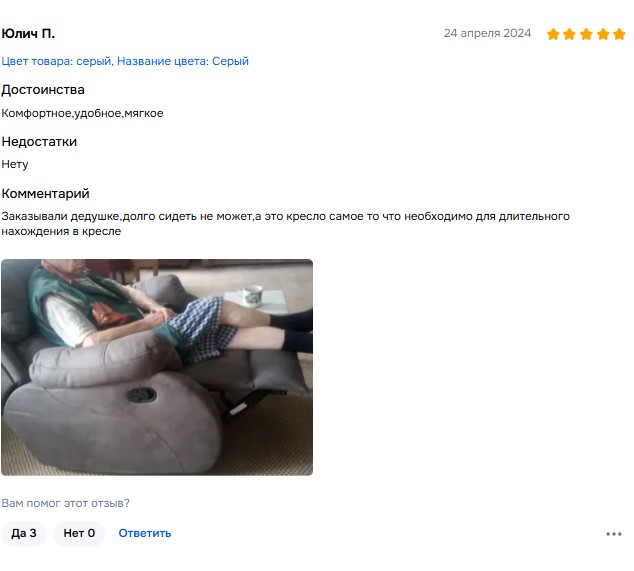Click the 'Нету' disadvantages text
The width and height of the screenshot is (634, 571).
click(x=15, y=164)
